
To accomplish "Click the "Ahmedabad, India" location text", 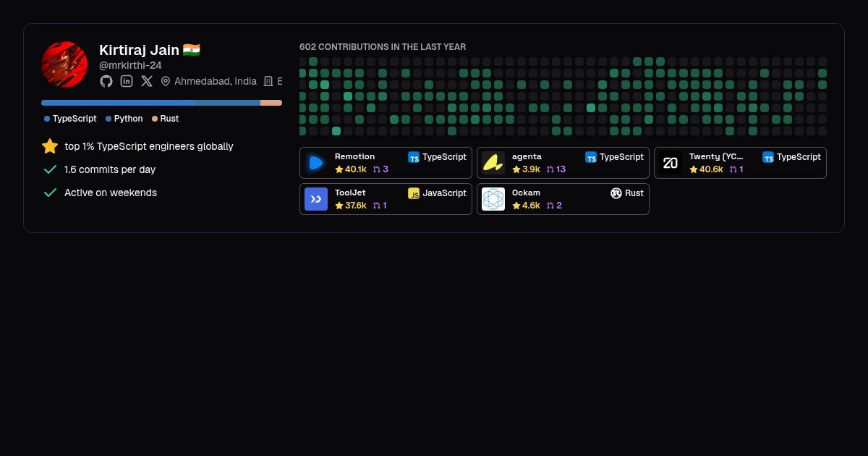I will 216,81.
